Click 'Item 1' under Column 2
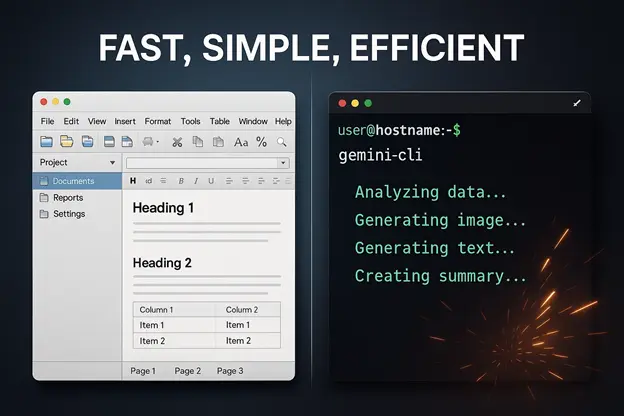Image resolution: width=624 pixels, height=416 pixels. [238, 325]
